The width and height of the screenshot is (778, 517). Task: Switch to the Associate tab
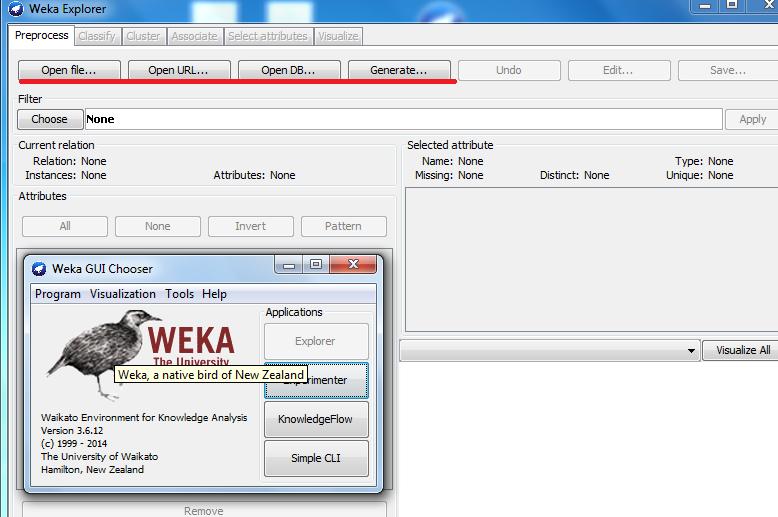click(194, 36)
